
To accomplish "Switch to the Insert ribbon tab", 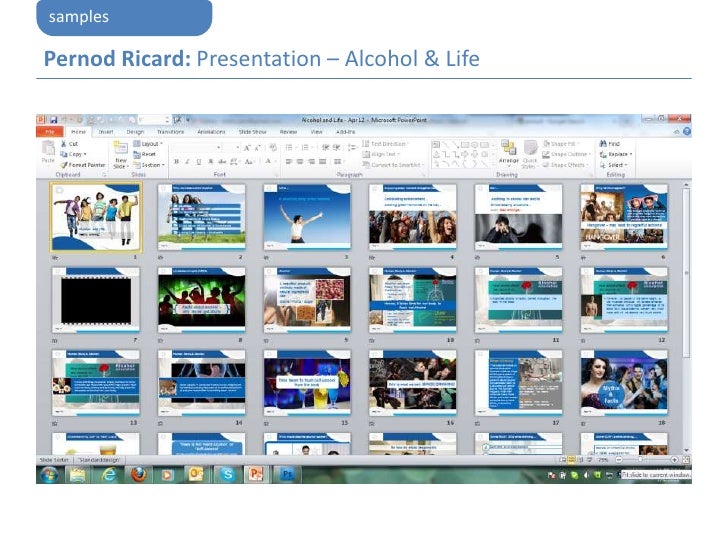I will tap(106, 132).
